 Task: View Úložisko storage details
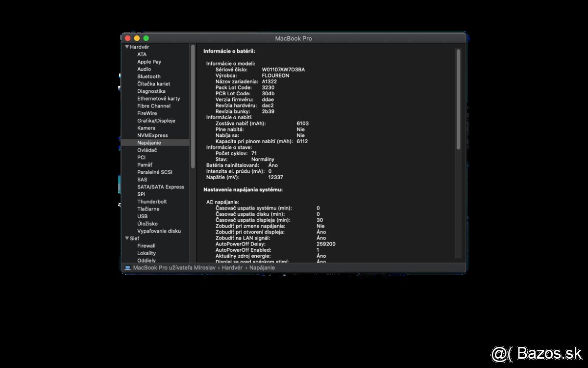(147, 223)
